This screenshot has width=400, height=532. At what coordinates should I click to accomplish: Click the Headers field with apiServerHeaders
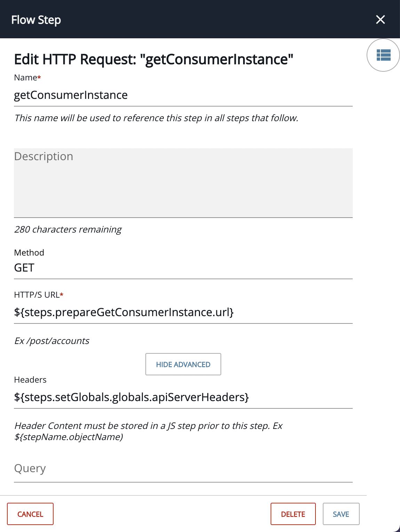pos(183,397)
